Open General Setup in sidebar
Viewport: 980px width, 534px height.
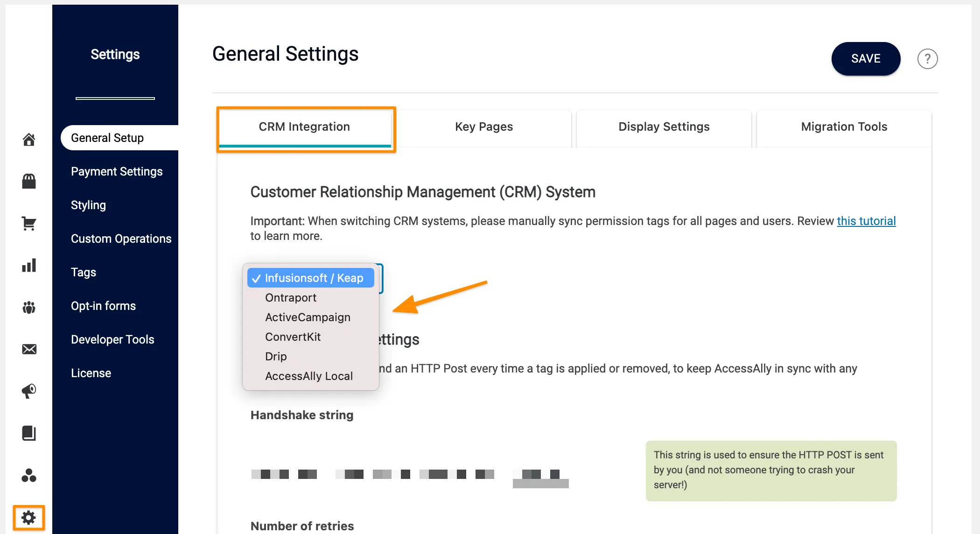coord(119,138)
